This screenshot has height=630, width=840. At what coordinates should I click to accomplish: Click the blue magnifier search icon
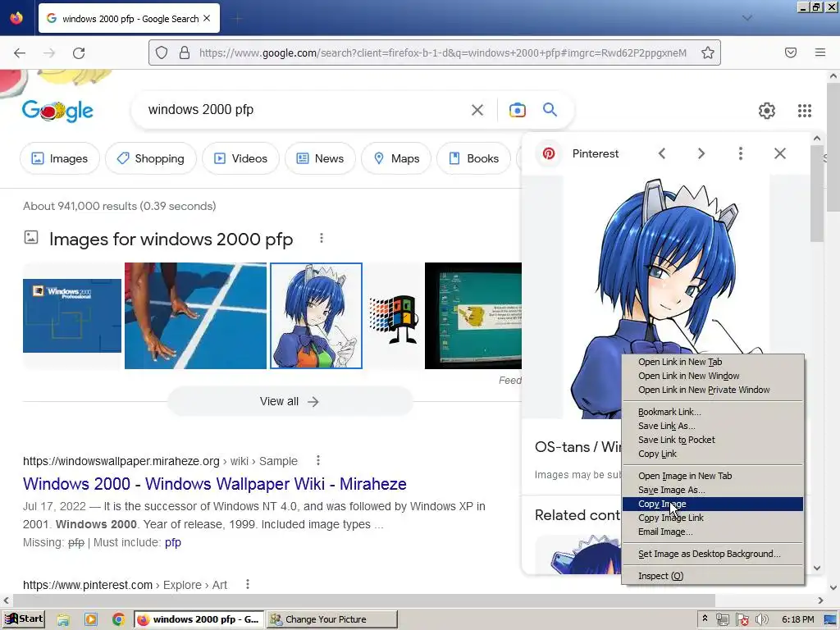click(550, 110)
